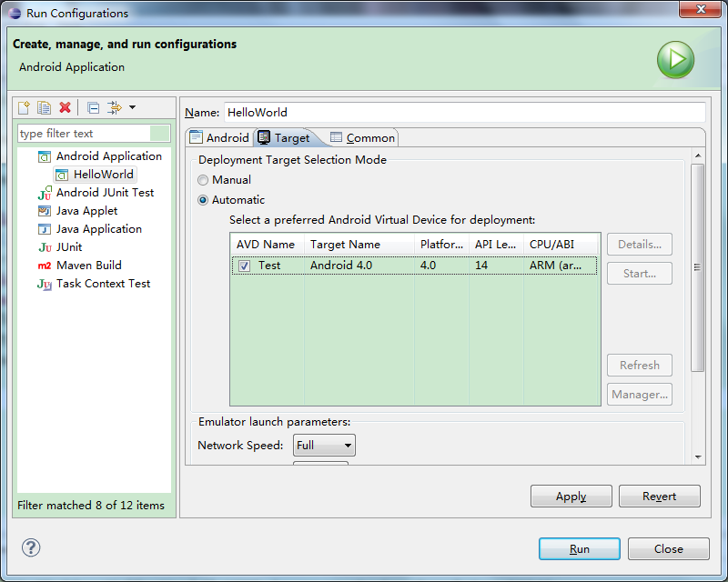Click the CPU/ABI column header

(x=561, y=245)
